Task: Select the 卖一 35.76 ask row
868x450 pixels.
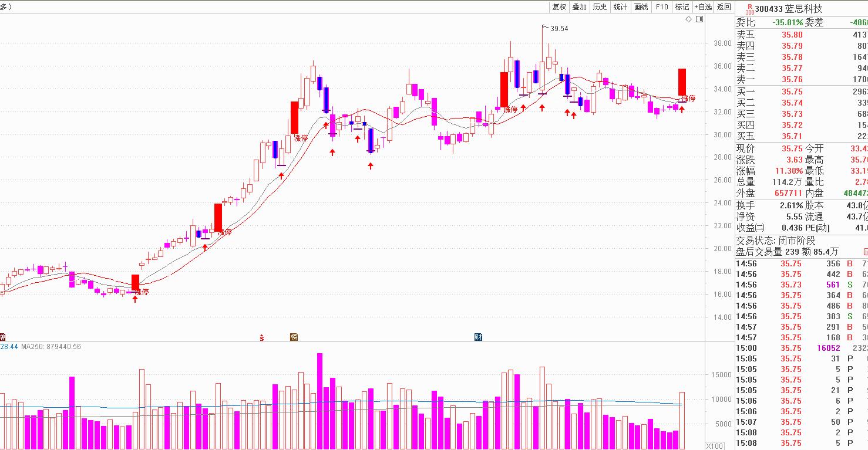Action: click(802, 79)
